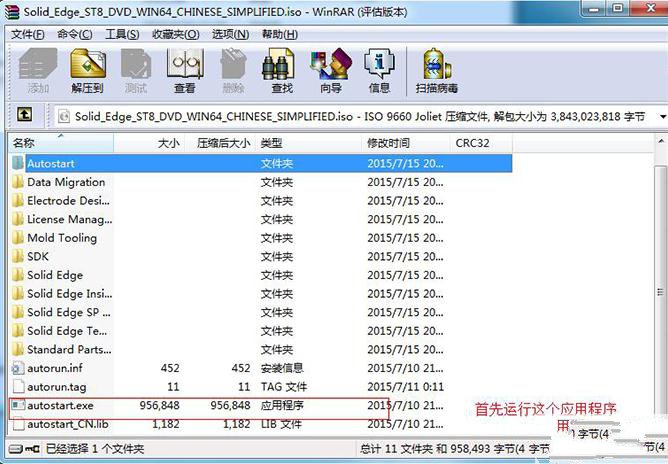Select the autostart_CN.lib file name
The height and width of the screenshot is (464, 668).
click(x=68, y=424)
